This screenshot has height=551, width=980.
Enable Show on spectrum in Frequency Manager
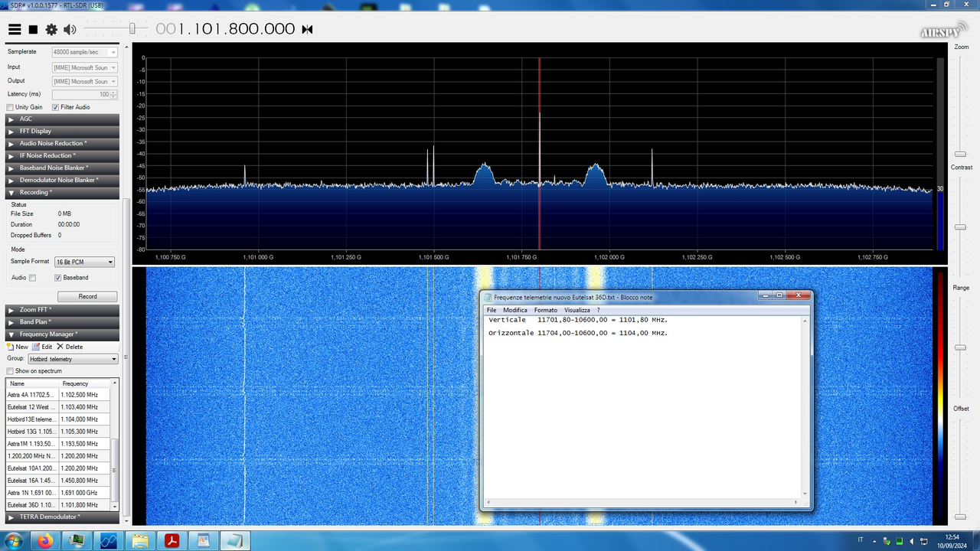10,370
